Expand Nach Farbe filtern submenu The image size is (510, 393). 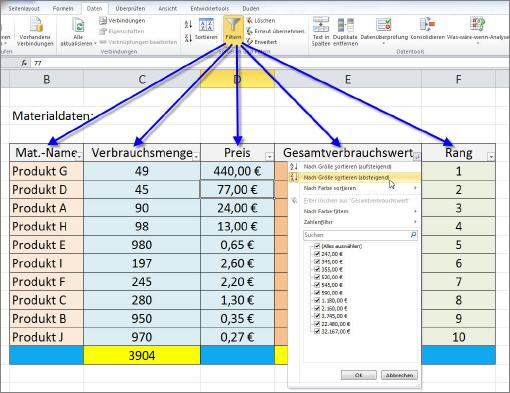(415, 211)
